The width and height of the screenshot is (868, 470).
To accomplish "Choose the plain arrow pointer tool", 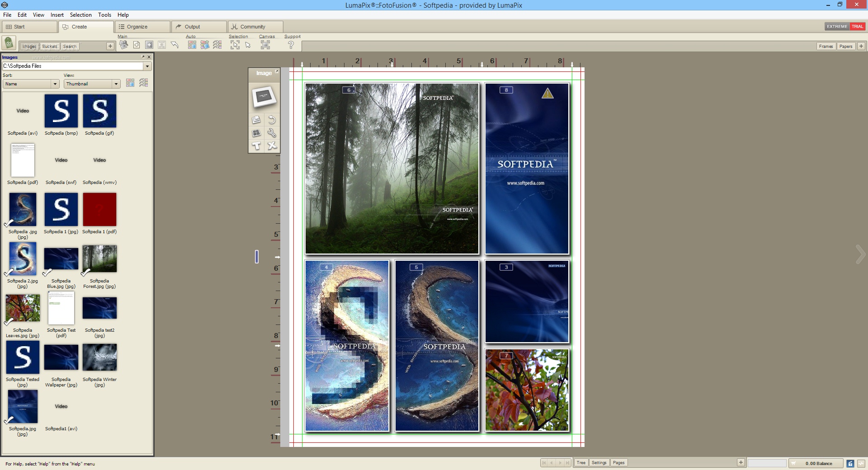I will (x=248, y=45).
